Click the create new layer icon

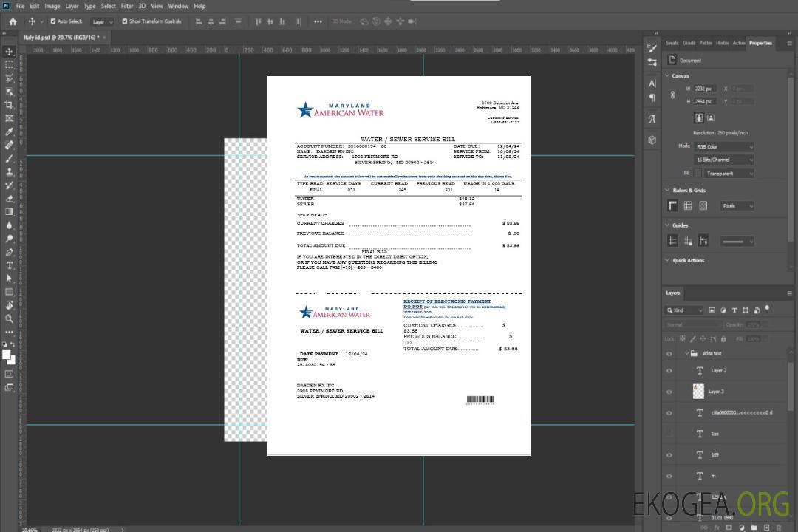coord(767,528)
